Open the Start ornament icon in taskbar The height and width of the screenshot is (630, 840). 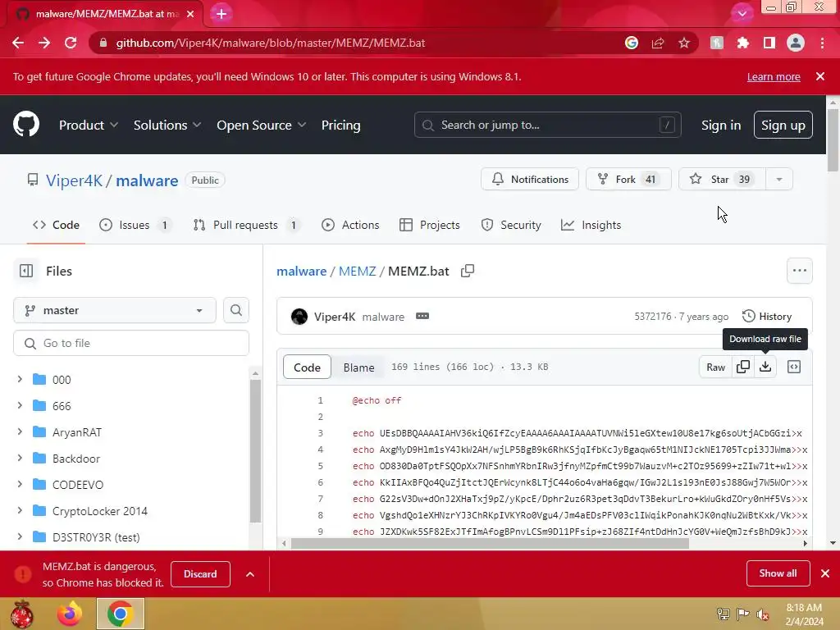pos(22,614)
